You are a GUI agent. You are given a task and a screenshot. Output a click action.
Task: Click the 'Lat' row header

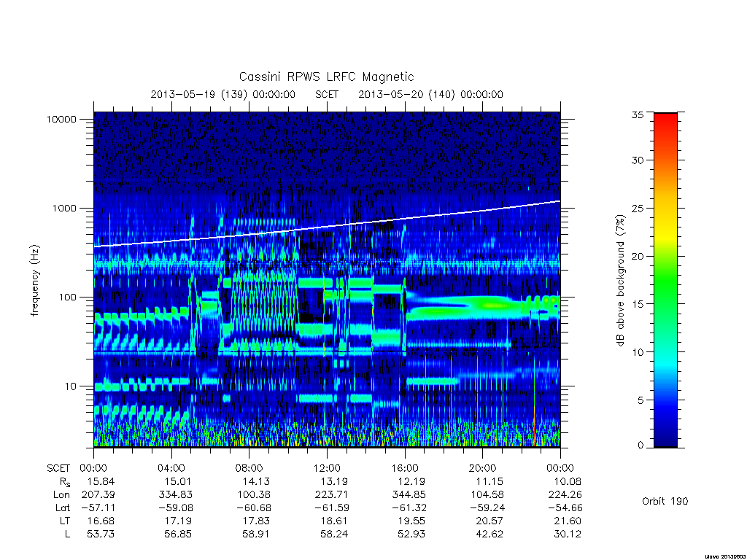63,507
